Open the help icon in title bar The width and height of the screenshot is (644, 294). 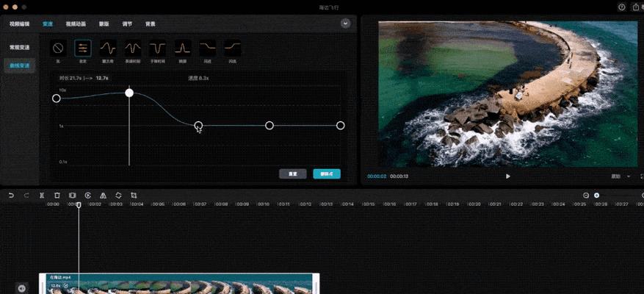(x=622, y=7)
